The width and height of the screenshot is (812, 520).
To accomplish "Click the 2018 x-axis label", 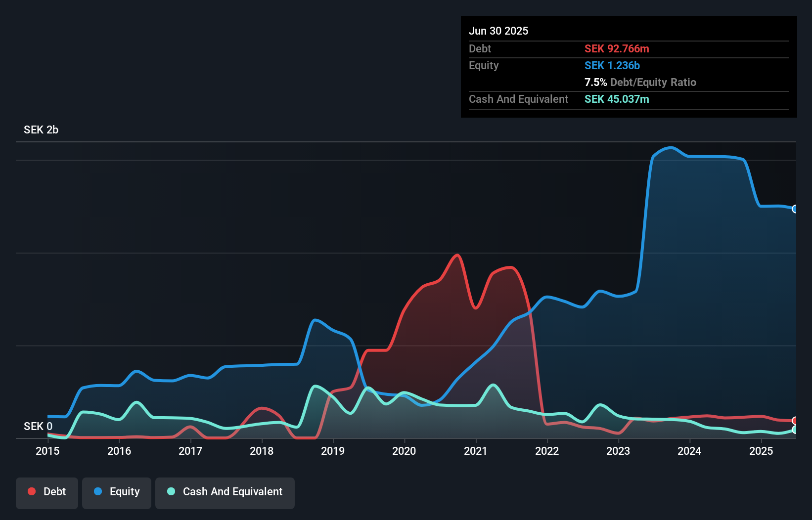I will (x=262, y=451).
